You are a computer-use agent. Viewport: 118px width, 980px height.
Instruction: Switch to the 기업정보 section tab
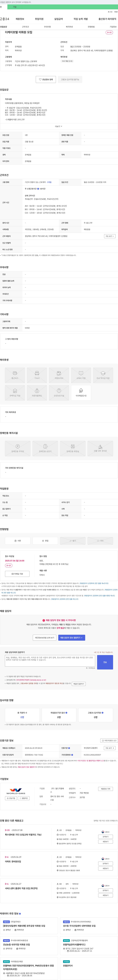coord(113,27)
